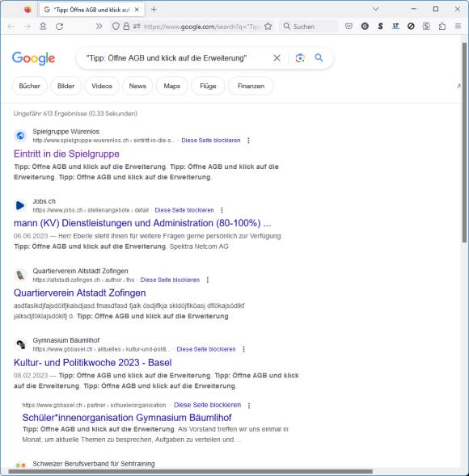Click the vertical page scrollbar thumb
This screenshot has height=476, width=469.
point(465,142)
